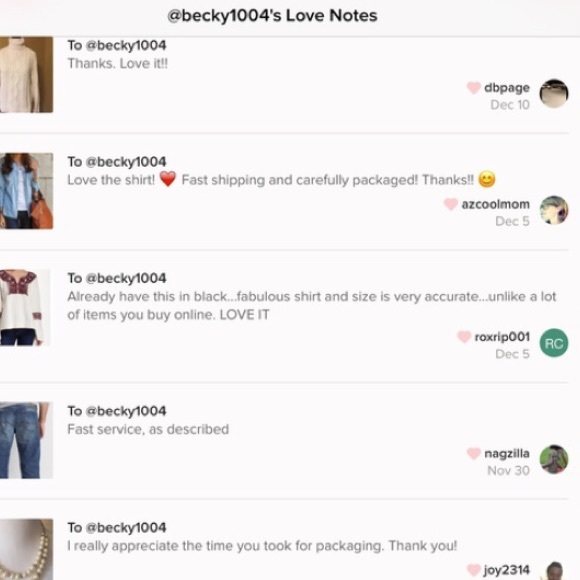Open the blue jeans listing thumbnail
The width and height of the screenshot is (580, 580).
coord(26,440)
